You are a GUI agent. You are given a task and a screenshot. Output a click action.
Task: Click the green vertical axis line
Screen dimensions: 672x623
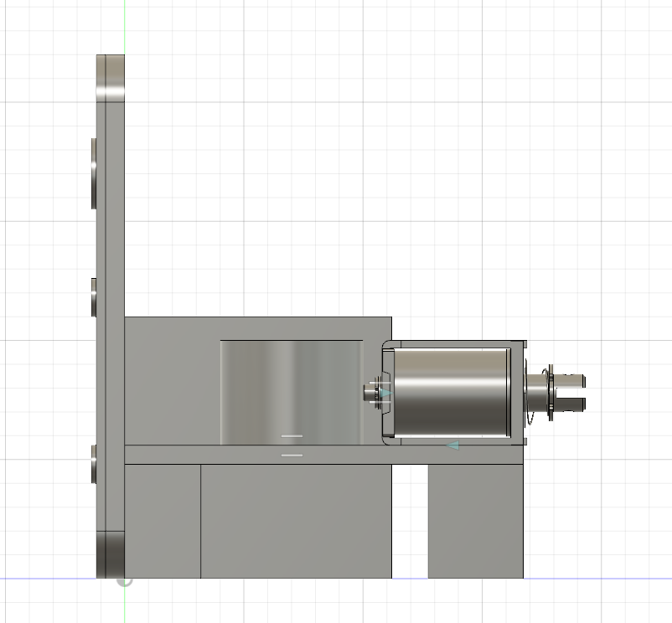click(124, 25)
